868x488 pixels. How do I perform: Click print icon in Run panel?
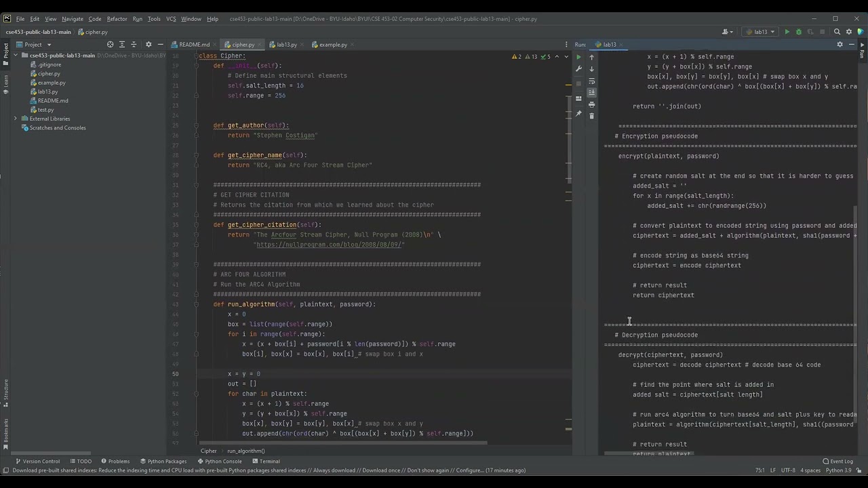(591, 104)
